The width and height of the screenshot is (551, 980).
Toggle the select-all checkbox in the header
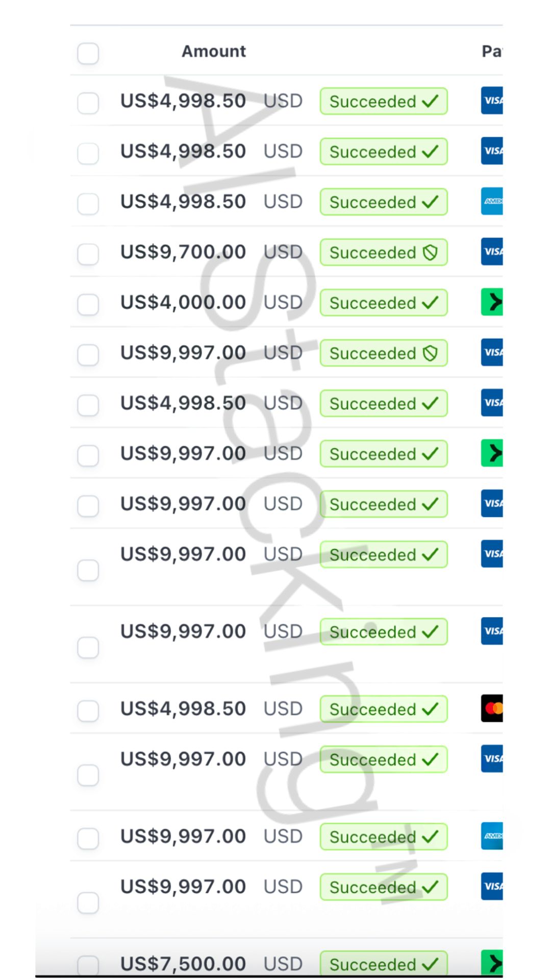[x=88, y=54]
